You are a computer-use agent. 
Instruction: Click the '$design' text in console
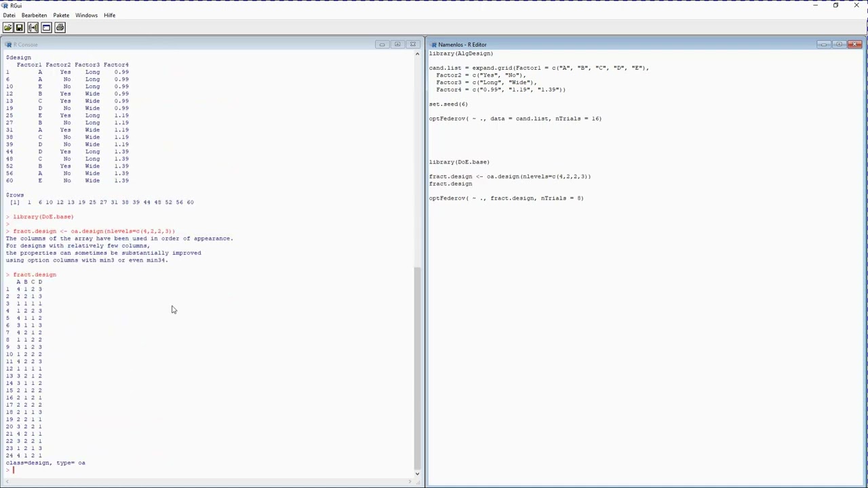click(18, 58)
